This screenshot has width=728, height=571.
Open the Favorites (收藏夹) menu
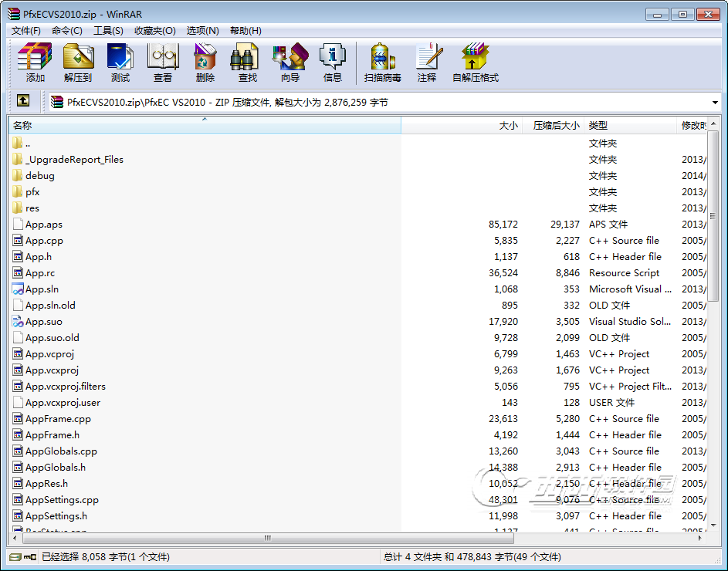(155, 31)
